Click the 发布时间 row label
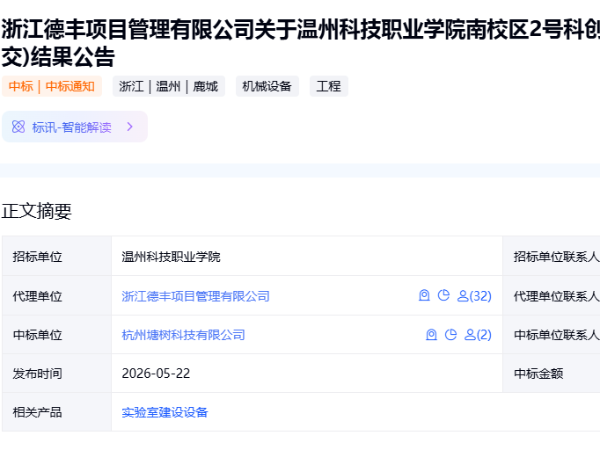600x450 pixels. tap(38, 373)
